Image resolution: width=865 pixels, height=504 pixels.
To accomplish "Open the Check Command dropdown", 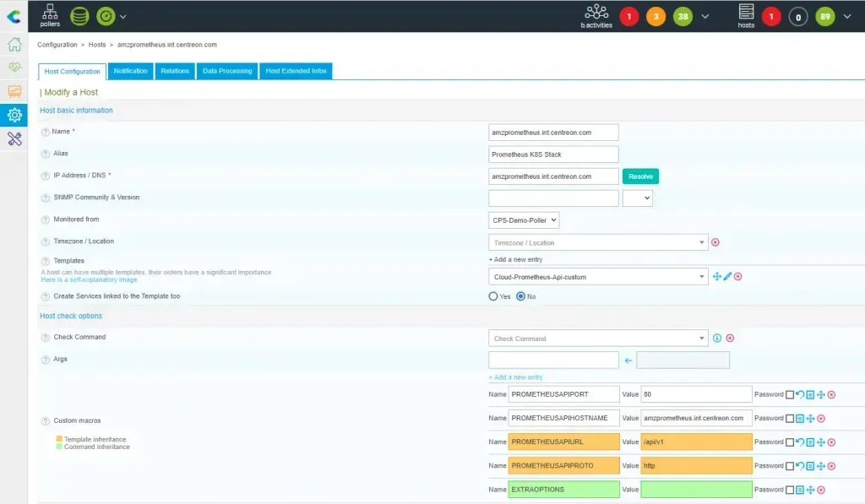I will pyautogui.click(x=598, y=338).
